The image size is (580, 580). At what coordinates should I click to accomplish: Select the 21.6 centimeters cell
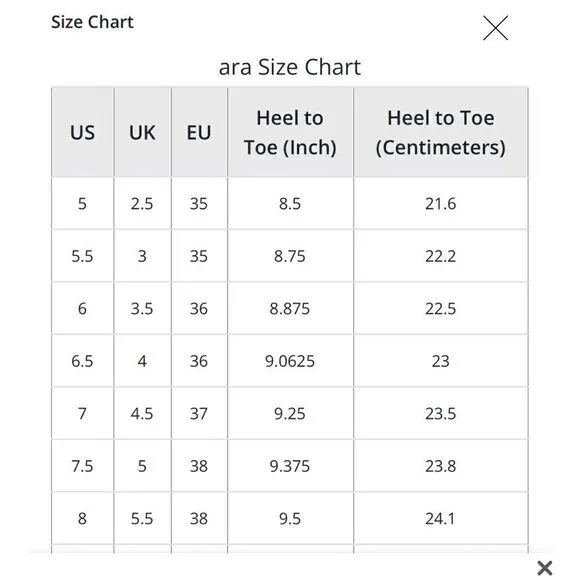tap(441, 203)
